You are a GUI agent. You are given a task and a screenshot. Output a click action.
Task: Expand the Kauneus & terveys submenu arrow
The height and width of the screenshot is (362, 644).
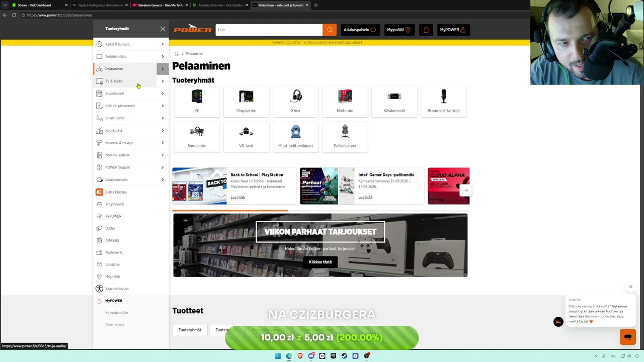pos(163,143)
